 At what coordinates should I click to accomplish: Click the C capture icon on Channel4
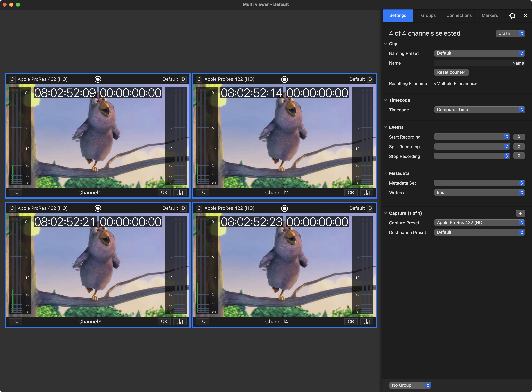[x=199, y=208]
